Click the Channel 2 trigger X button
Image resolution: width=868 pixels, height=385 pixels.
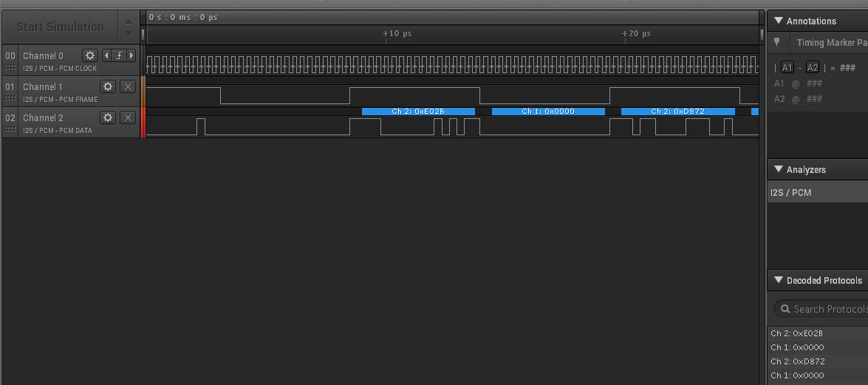tap(128, 117)
